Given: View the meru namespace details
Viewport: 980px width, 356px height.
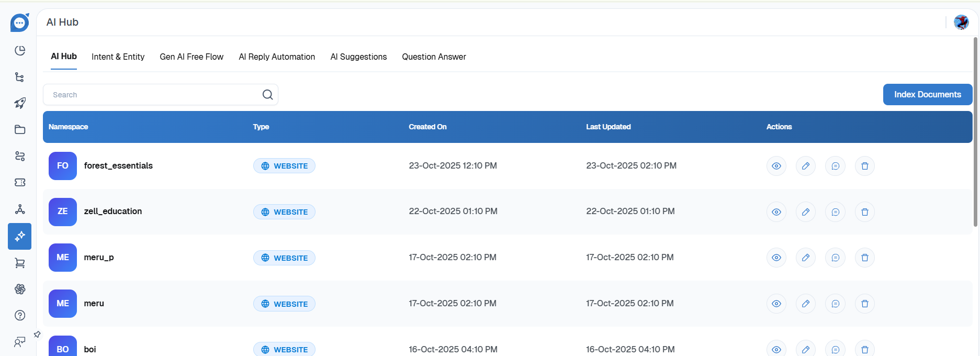Looking at the screenshot, I should coord(776,304).
